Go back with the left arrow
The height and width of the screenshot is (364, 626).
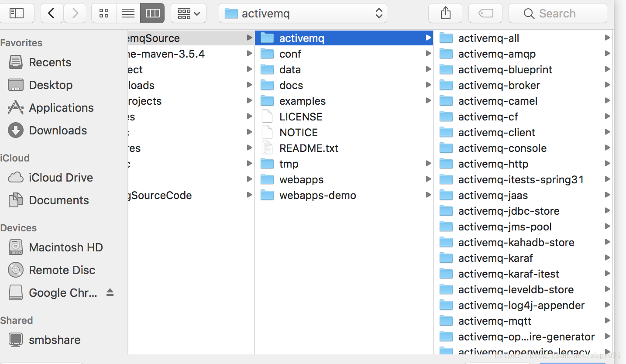(x=52, y=13)
